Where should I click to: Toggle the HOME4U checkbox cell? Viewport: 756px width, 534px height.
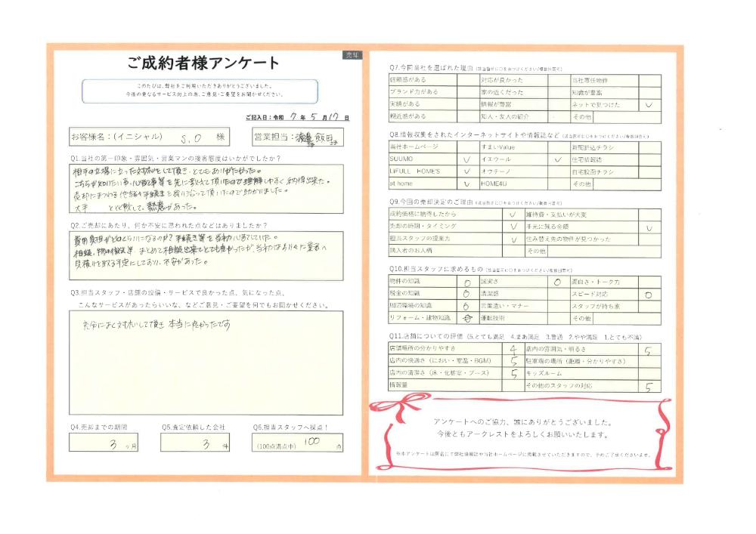[559, 184]
